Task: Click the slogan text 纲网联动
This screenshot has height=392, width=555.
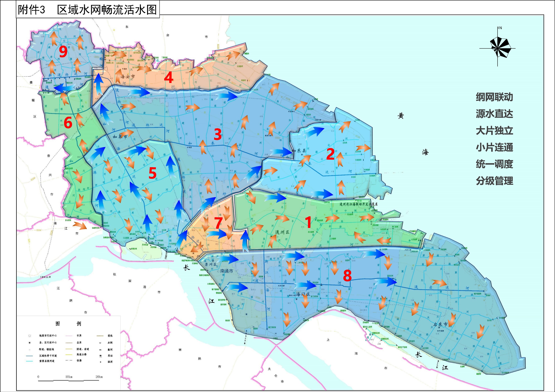Action: pos(494,97)
